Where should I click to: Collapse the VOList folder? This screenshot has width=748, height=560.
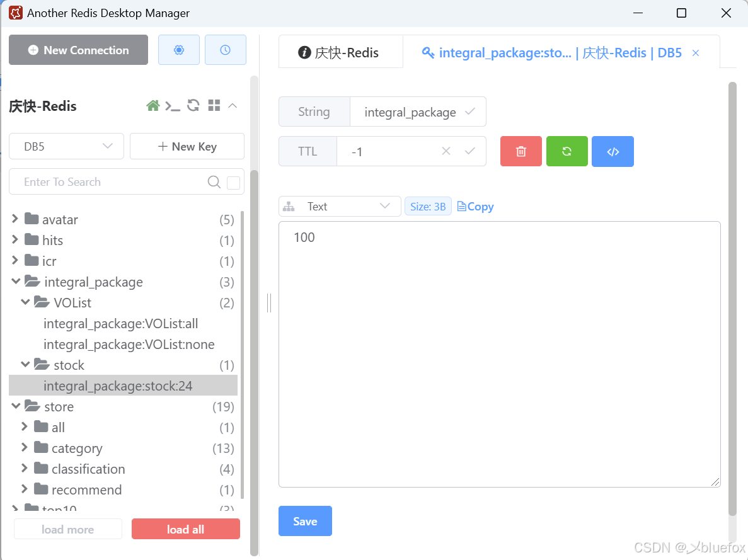(x=25, y=302)
